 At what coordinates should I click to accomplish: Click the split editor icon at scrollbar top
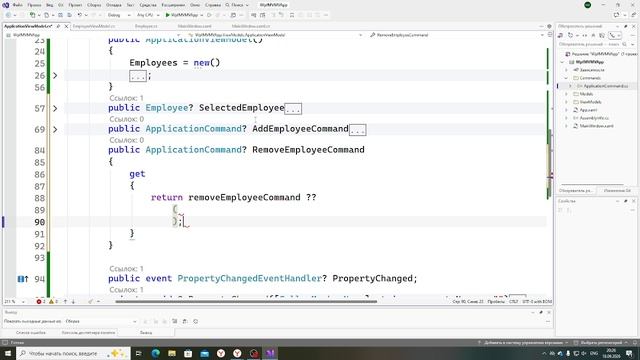[x=550, y=35]
